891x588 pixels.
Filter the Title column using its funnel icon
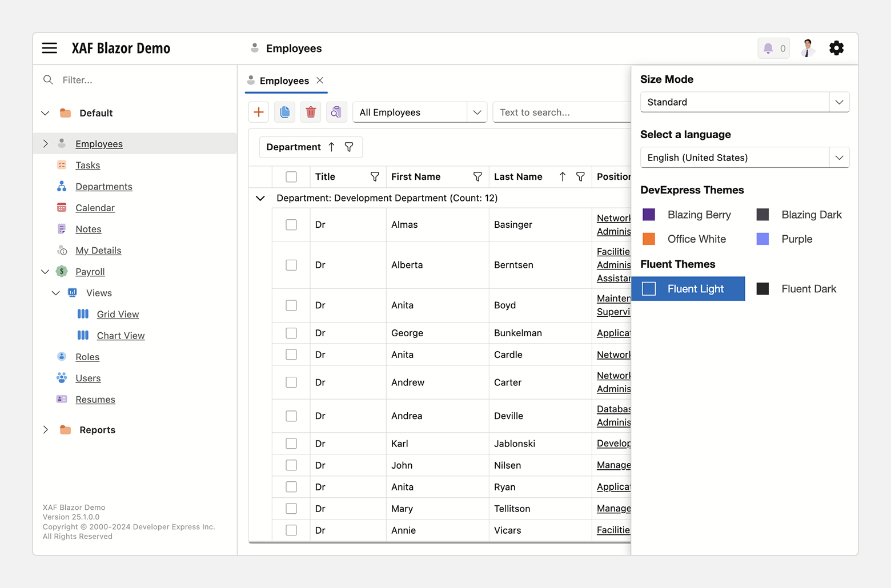pyautogui.click(x=375, y=176)
